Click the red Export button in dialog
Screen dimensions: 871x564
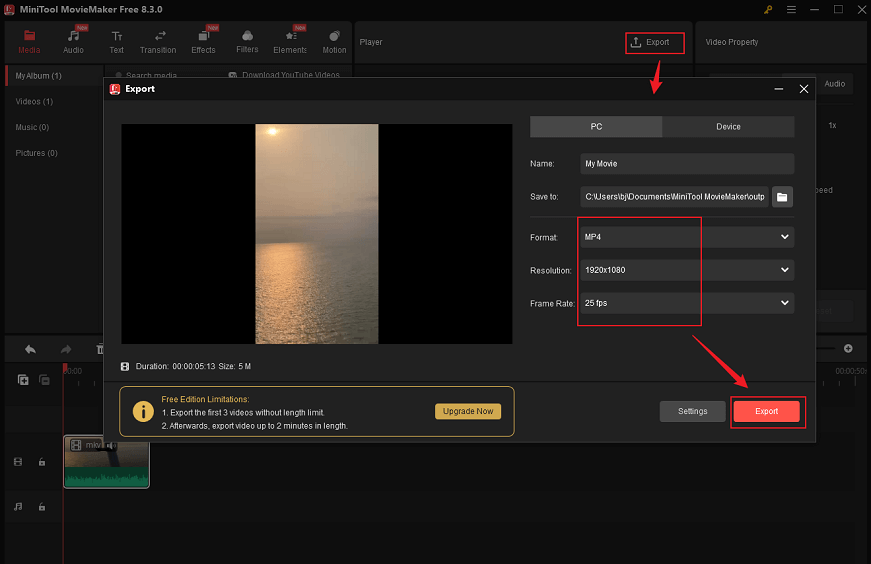tap(767, 411)
